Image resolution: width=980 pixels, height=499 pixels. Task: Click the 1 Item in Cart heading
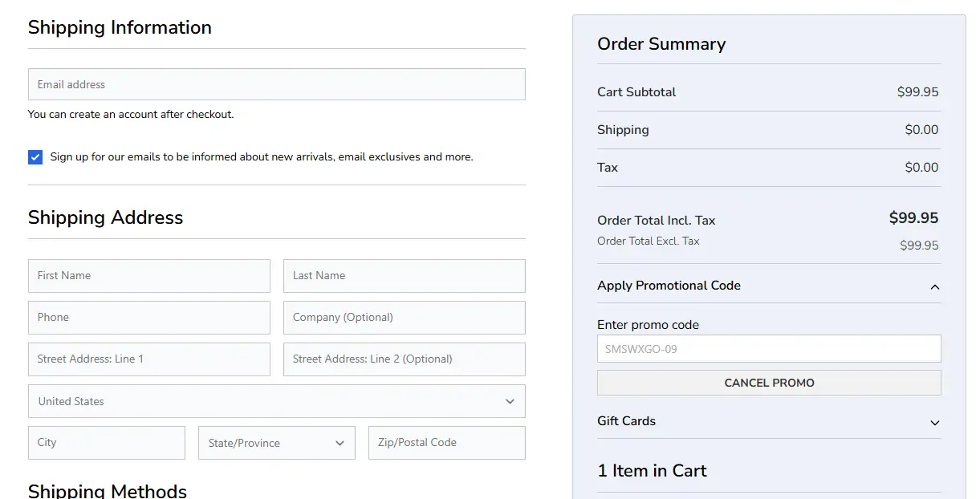(652, 471)
